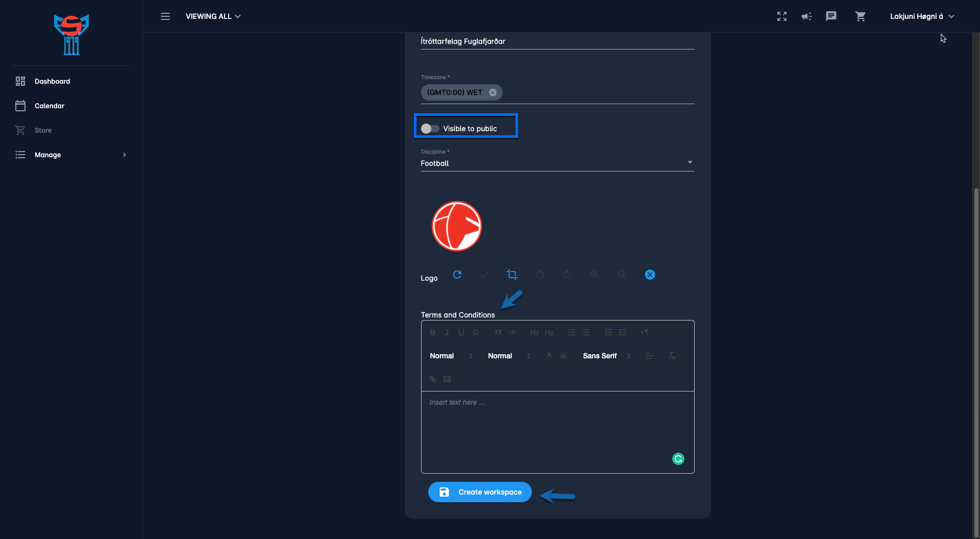Viewport: 980px width, 539px height.
Task: Open the Discipline Football dropdown
Action: tap(557, 163)
